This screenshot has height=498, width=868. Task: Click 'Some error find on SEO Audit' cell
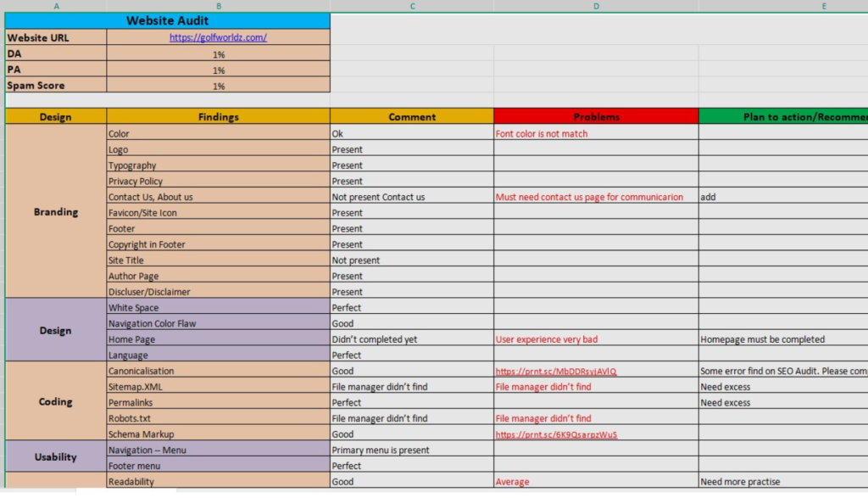tap(783, 371)
